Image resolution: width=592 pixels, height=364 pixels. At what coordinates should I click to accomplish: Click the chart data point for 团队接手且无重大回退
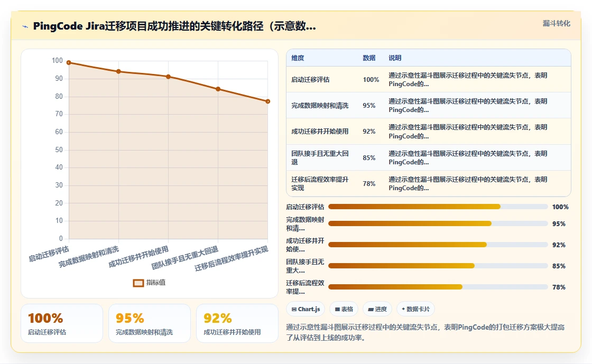tap(218, 89)
